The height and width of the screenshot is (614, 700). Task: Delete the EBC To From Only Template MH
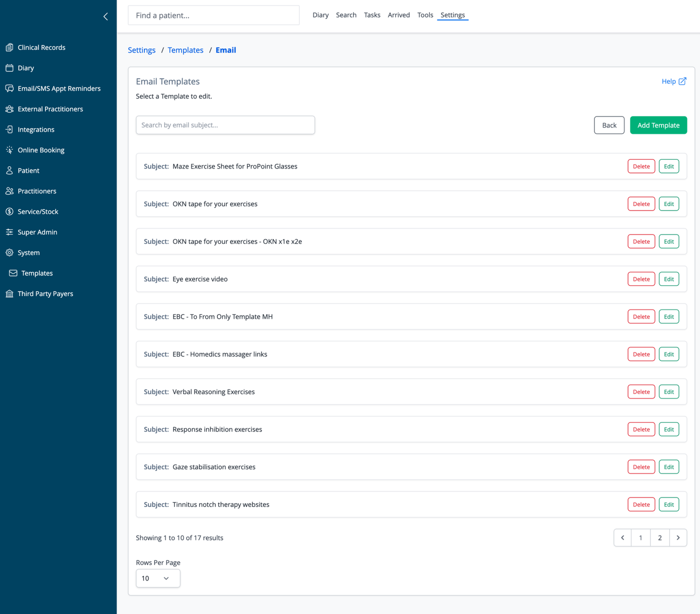(x=641, y=316)
